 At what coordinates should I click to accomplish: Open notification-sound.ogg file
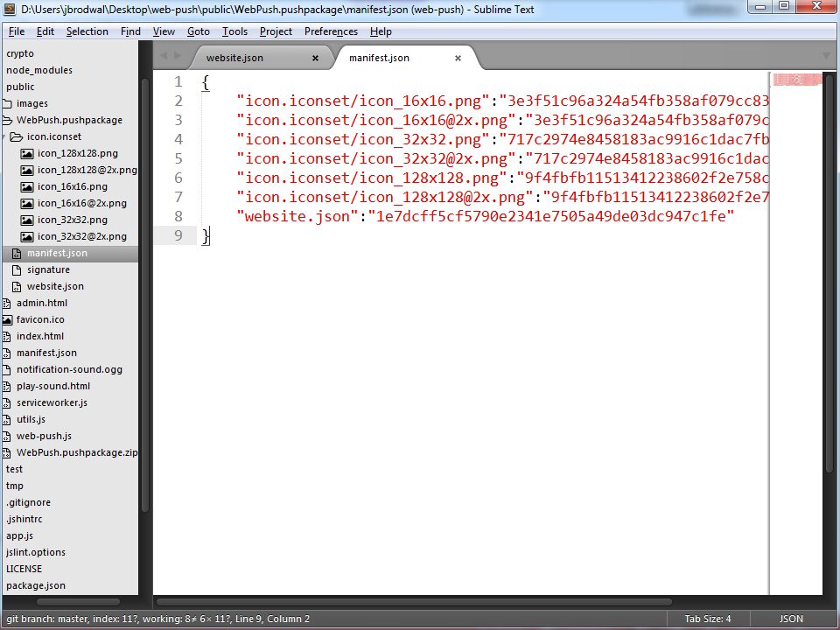(x=69, y=369)
